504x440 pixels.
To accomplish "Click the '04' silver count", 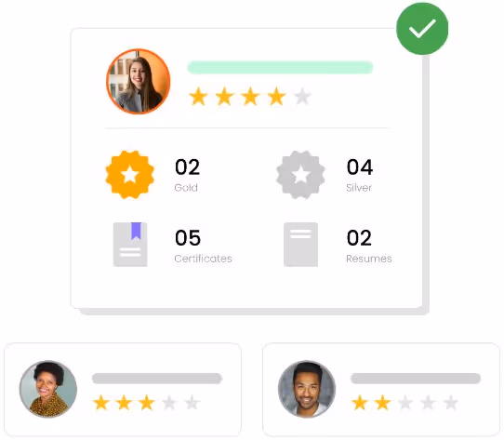I will pyautogui.click(x=360, y=167).
